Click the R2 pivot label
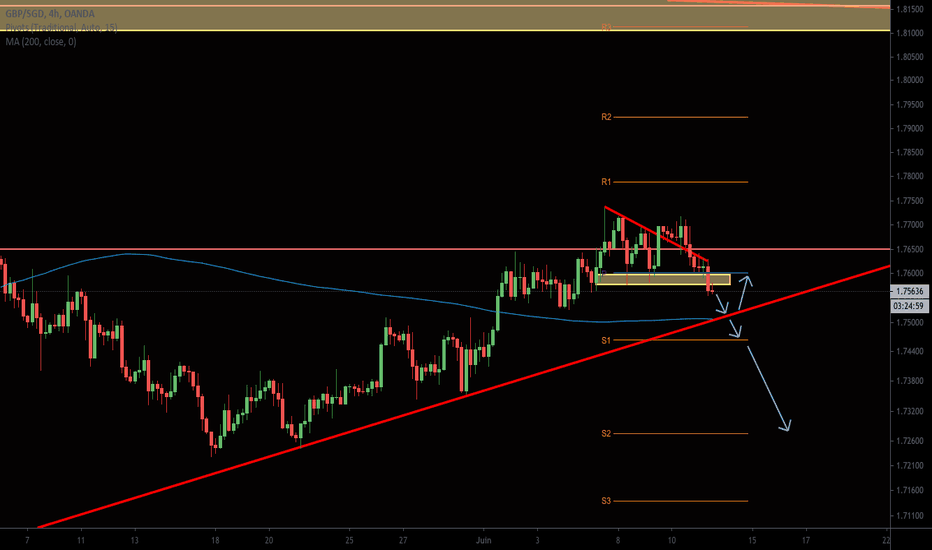 coord(606,117)
